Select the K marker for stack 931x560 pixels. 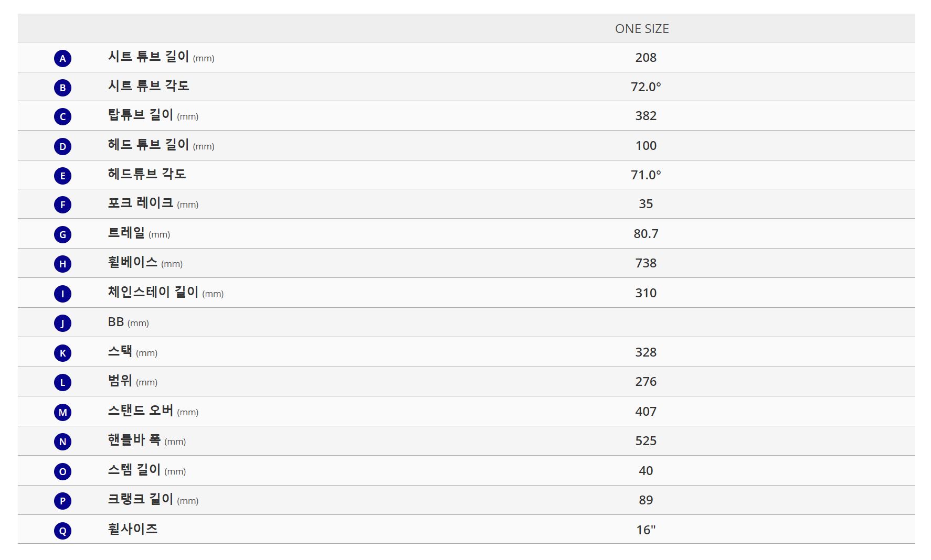pyautogui.click(x=62, y=353)
